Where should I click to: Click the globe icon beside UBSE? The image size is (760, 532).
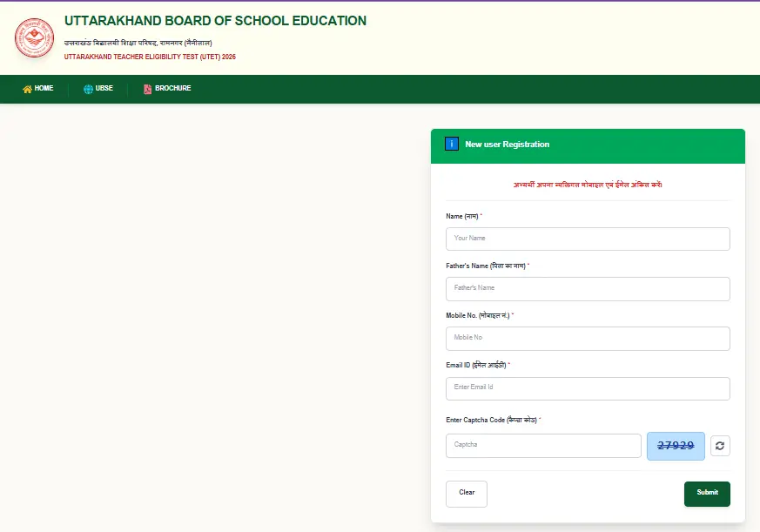coord(88,89)
